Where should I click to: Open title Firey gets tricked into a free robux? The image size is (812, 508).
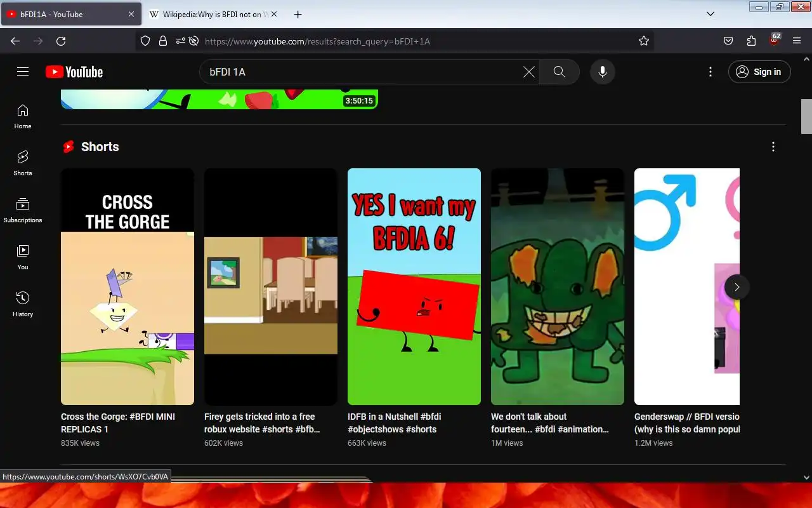pyautogui.click(x=262, y=423)
